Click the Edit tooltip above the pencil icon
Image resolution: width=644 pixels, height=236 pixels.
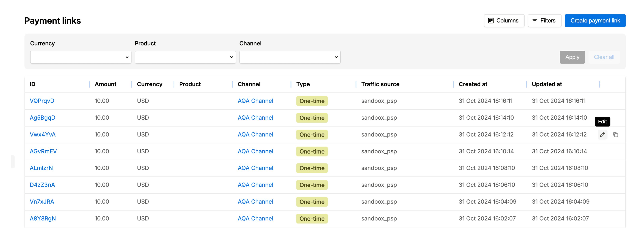(x=603, y=122)
